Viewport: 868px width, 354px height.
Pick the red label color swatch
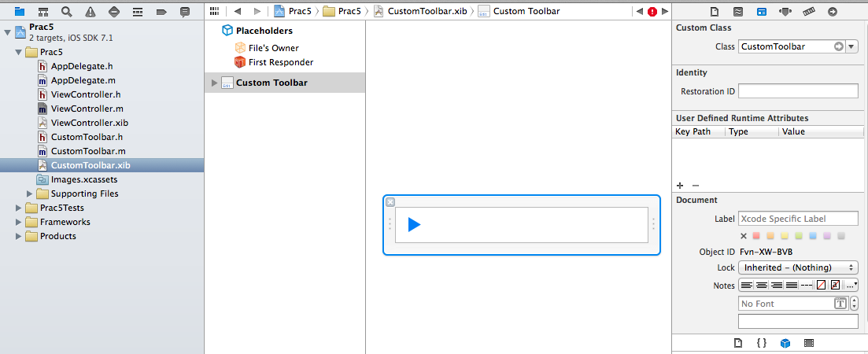click(756, 236)
